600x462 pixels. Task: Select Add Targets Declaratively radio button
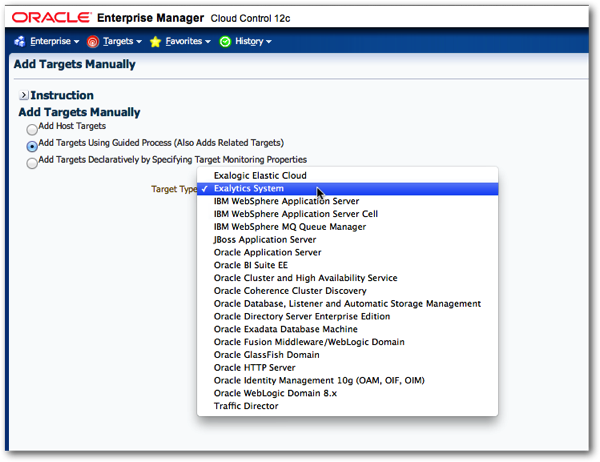click(x=32, y=163)
